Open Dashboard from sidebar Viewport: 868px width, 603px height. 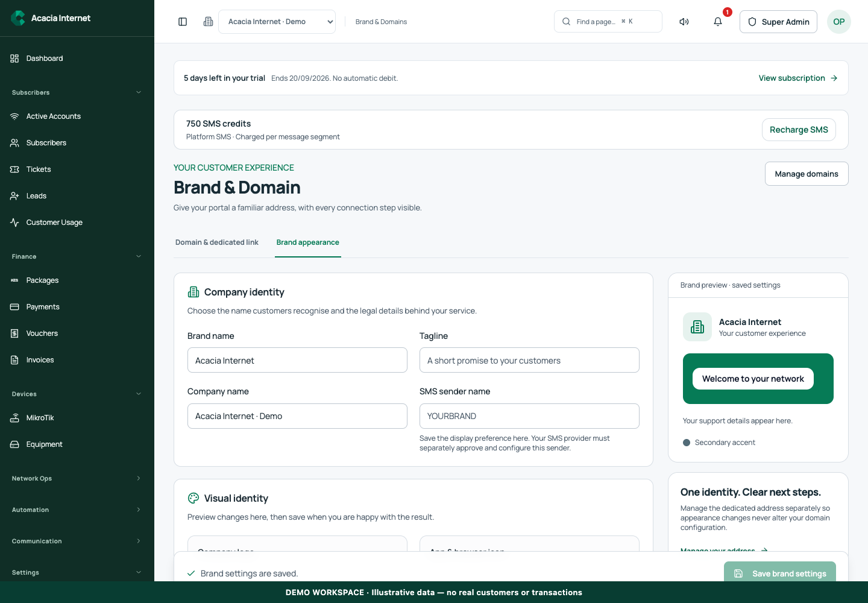coord(77,58)
